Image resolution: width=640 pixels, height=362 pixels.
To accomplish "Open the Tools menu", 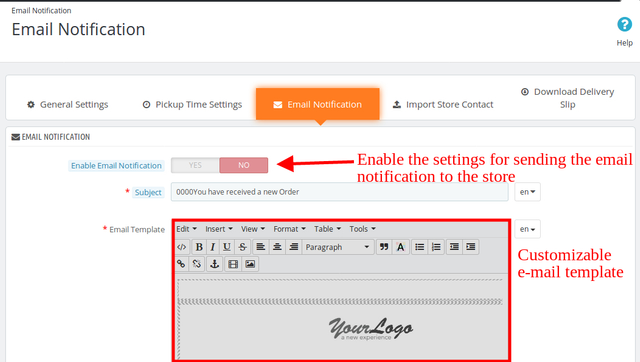I will coord(362,229).
